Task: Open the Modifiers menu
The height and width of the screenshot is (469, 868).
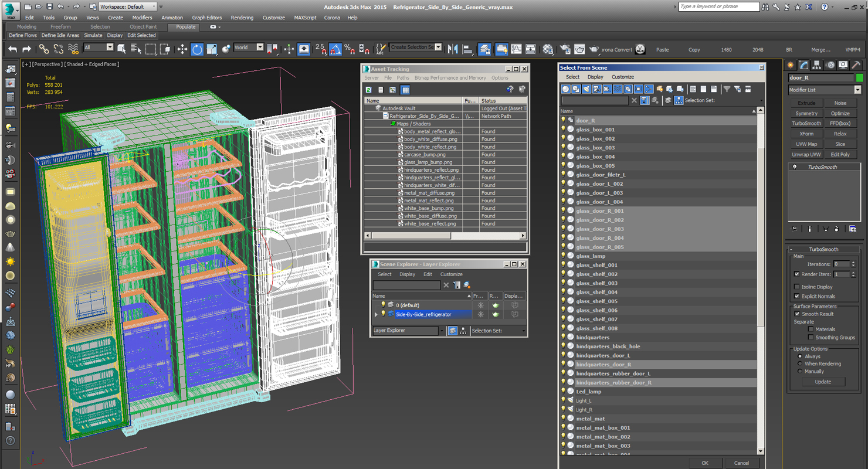Action: (x=142, y=18)
